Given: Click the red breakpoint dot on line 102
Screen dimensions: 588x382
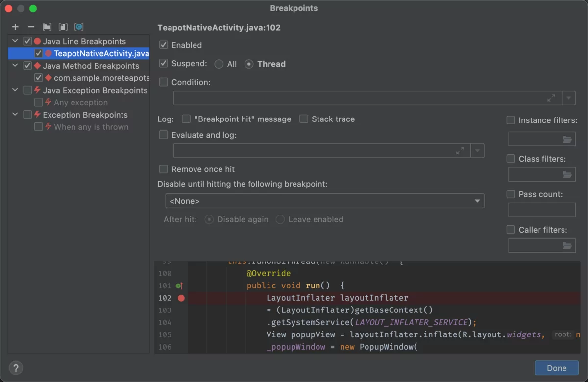Looking at the screenshot, I should 181,298.
